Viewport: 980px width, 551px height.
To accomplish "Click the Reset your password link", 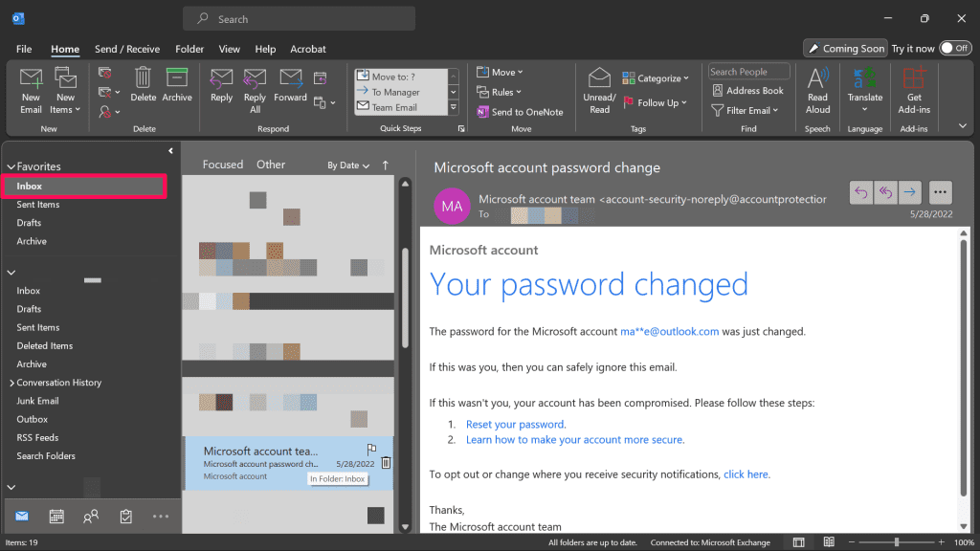I will (516, 424).
